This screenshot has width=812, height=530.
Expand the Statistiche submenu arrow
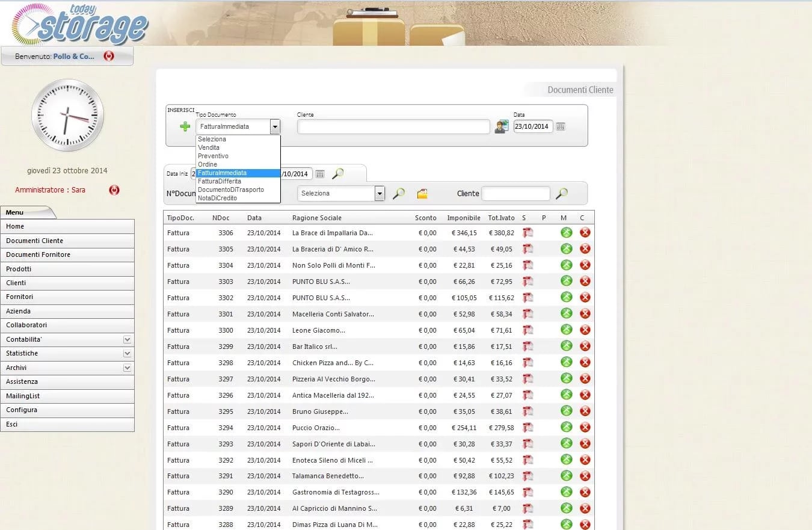tap(127, 354)
